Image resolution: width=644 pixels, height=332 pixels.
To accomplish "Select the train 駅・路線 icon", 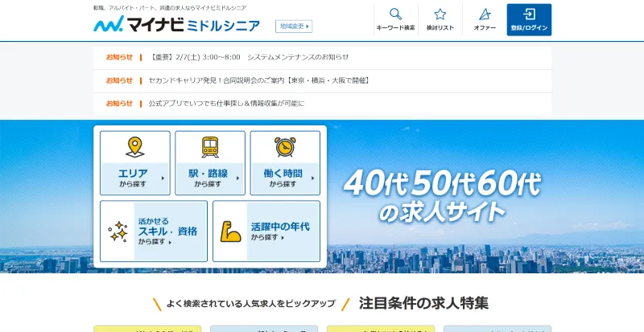I will [x=210, y=147].
